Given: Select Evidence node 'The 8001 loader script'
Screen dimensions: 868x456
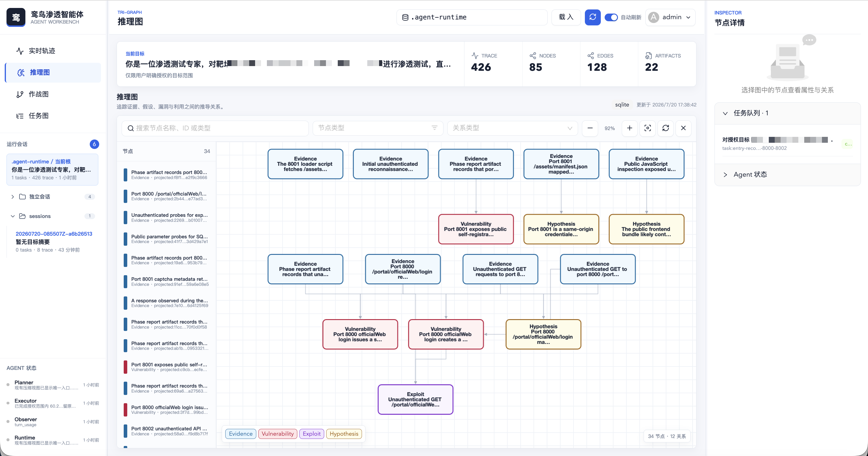Looking at the screenshot, I should pos(305,164).
